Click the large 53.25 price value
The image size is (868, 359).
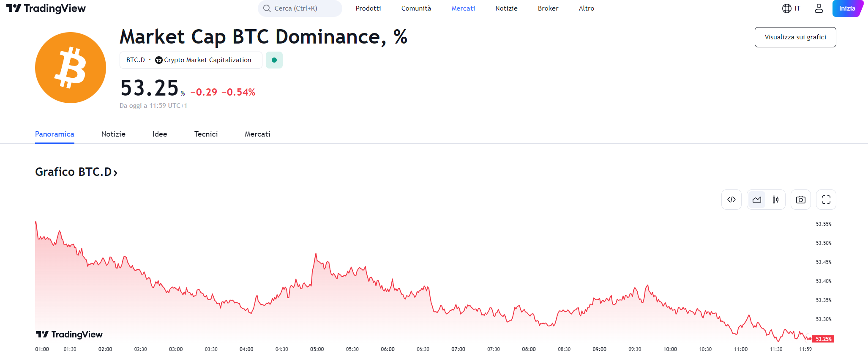[x=150, y=88]
